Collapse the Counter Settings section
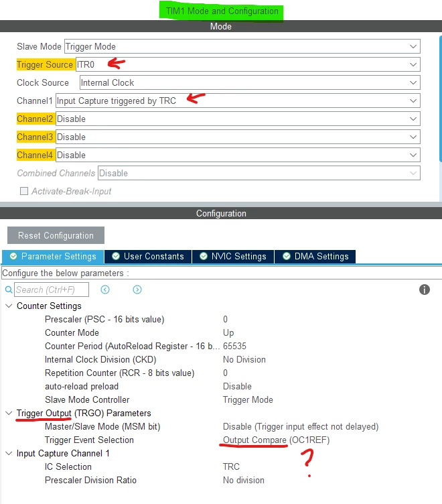 pos(9,306)
